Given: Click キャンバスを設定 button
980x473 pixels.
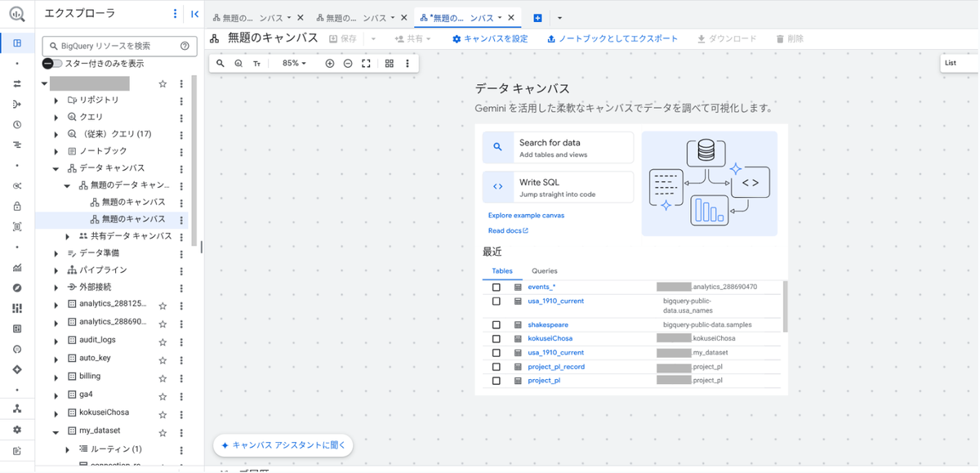Looking at the screenshot, I should [490, 38].
